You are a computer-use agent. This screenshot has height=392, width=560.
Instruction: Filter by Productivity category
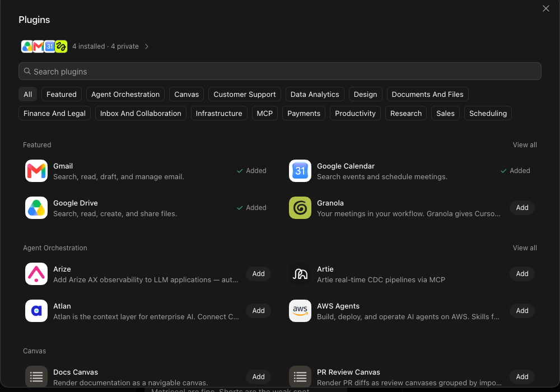click(356, 113)
